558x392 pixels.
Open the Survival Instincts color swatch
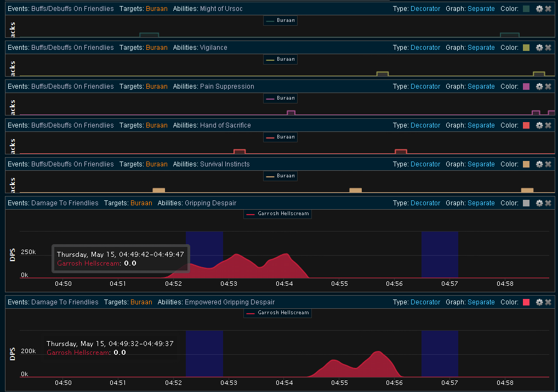tap(526, 164)
